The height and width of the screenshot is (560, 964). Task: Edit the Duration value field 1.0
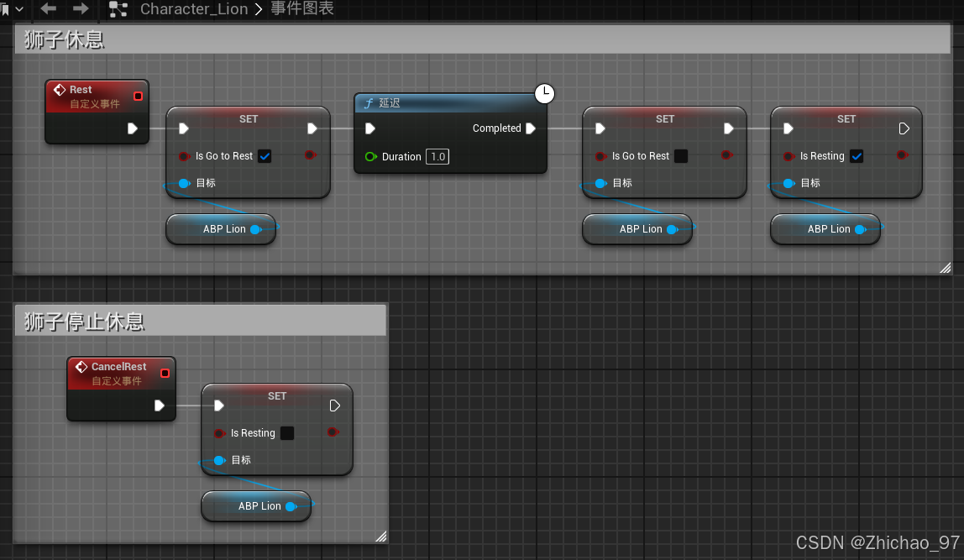pos(437,157)
